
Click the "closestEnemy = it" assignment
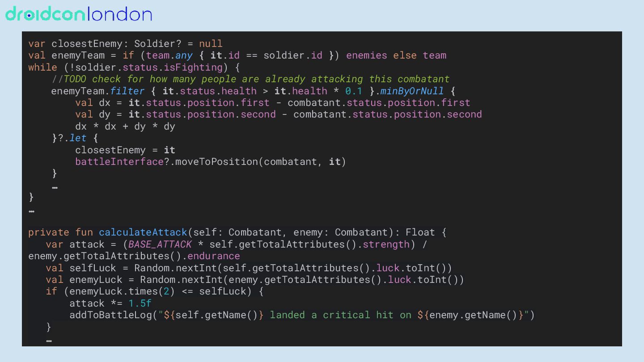coord(125,150)
